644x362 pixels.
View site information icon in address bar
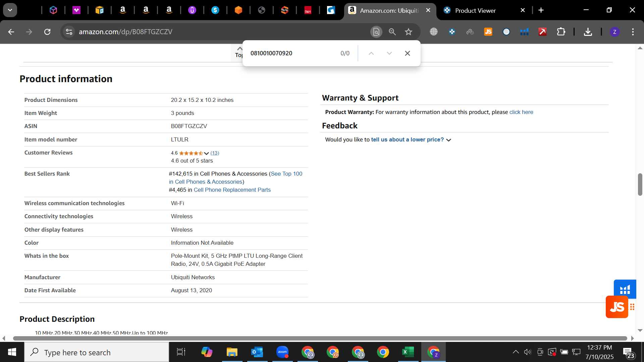(x=69, y=32)
